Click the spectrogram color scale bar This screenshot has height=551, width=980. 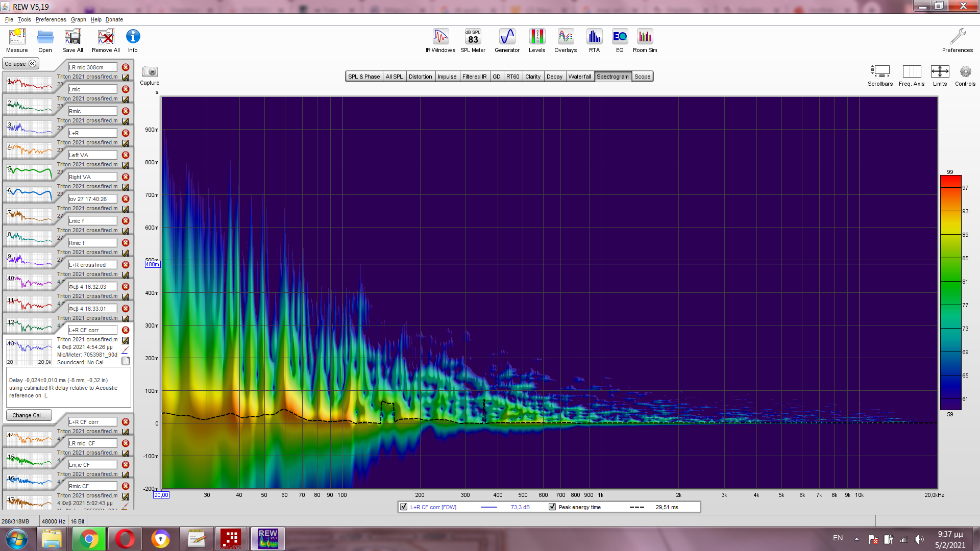950,292
